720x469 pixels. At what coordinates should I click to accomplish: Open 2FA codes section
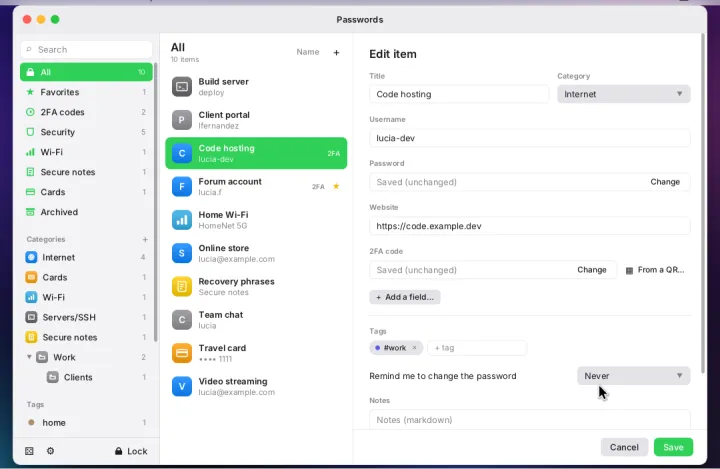(86, 112)
